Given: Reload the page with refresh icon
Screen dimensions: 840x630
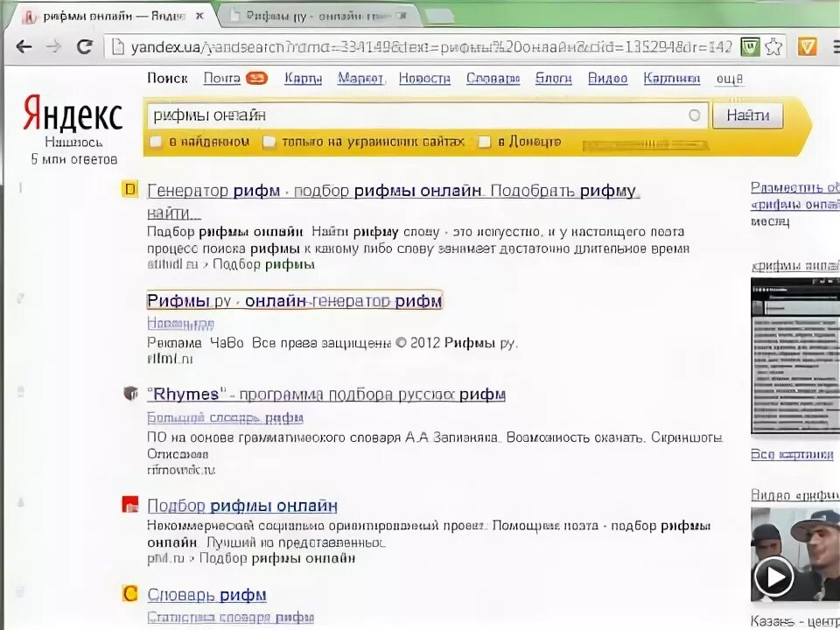Looking at the screenshot, I should pos(85,47).
